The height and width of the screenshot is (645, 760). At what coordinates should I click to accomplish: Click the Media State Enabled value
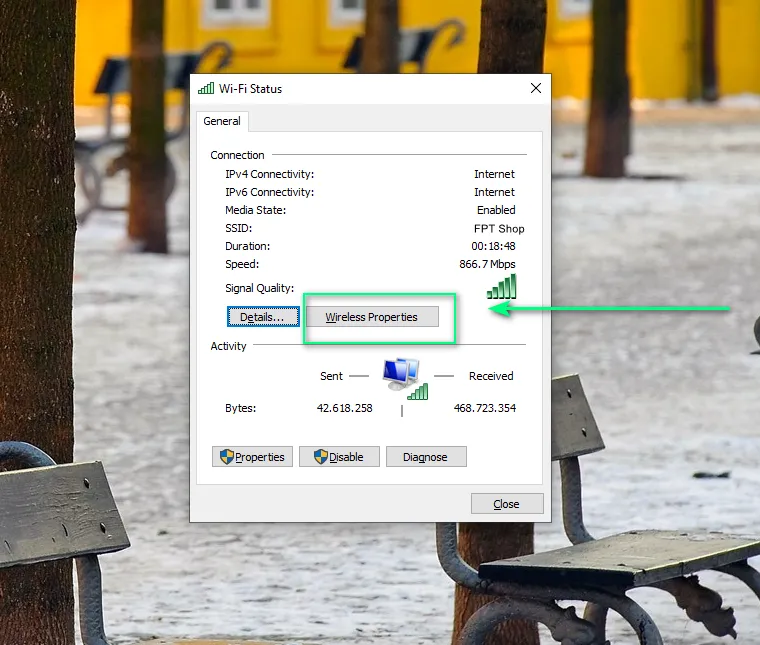[x=496, y=210]
